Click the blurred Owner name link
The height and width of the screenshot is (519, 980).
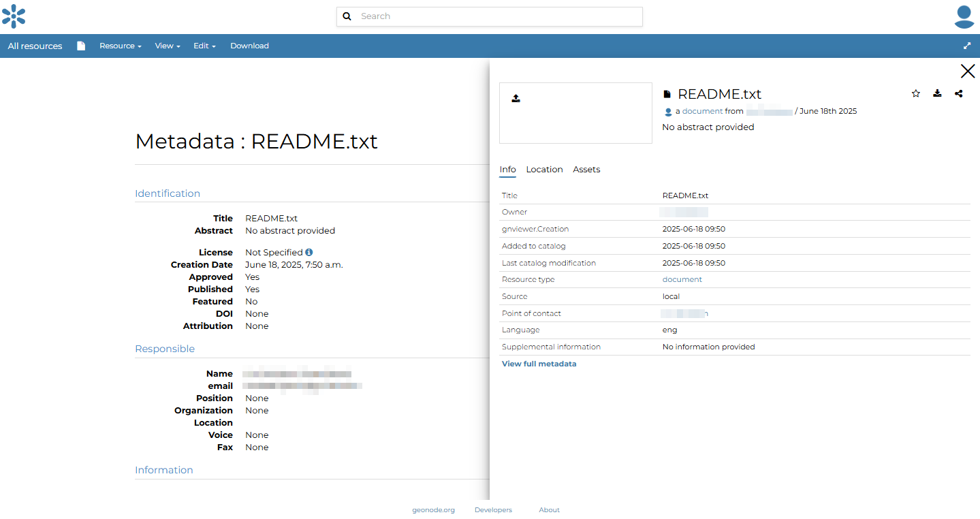684,213
